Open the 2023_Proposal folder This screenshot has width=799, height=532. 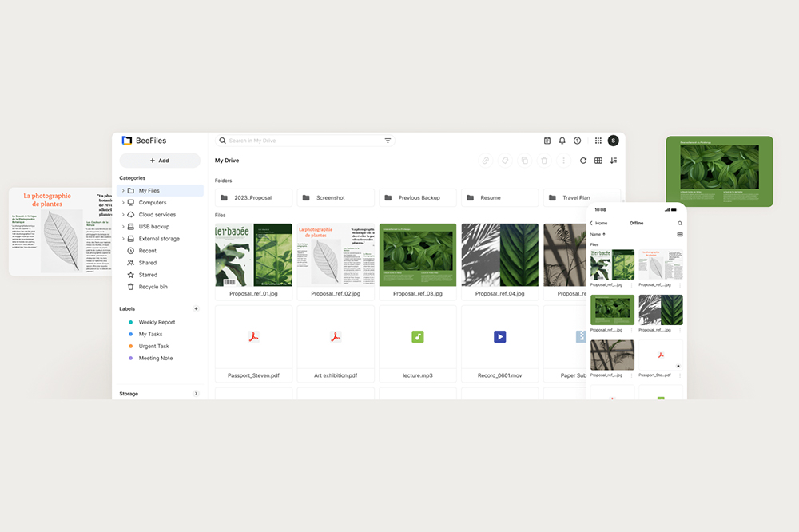(253, 198)
